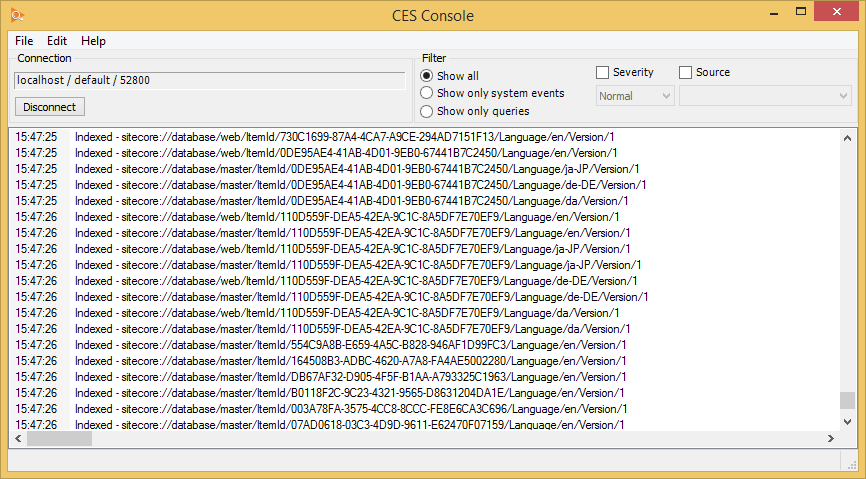Viewport: 866px width, 479px height.
Task: Click the horizontal scrollbar right arrow
Action: pyautogui.click(x=831, y=439)
